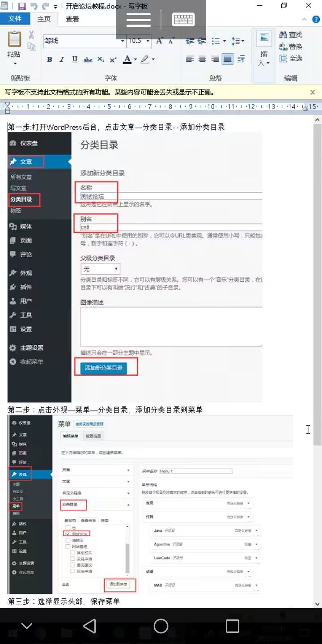Click the large clipboard Paste icon
Image resolution: width=322 pixels, height=644 pixels.
pyautogui.click(x=14, y=39)
